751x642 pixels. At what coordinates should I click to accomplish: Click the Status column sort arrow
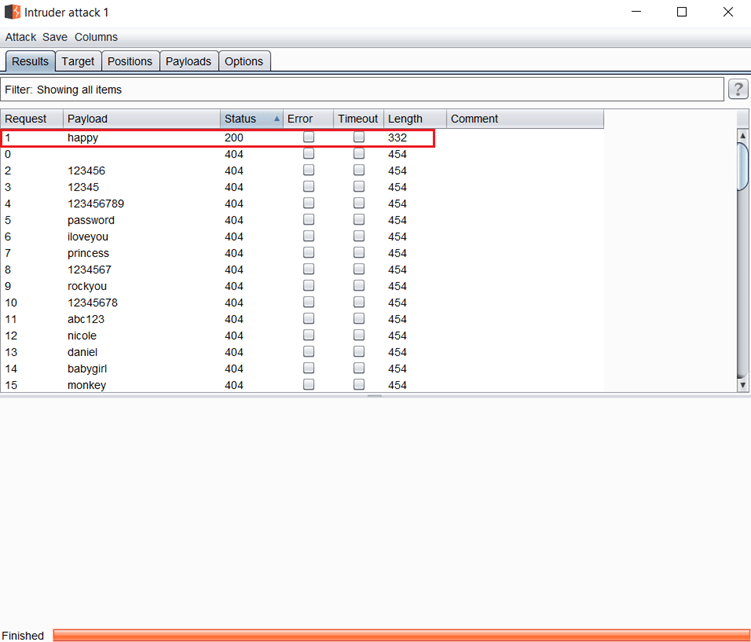[x=276, y=119]
